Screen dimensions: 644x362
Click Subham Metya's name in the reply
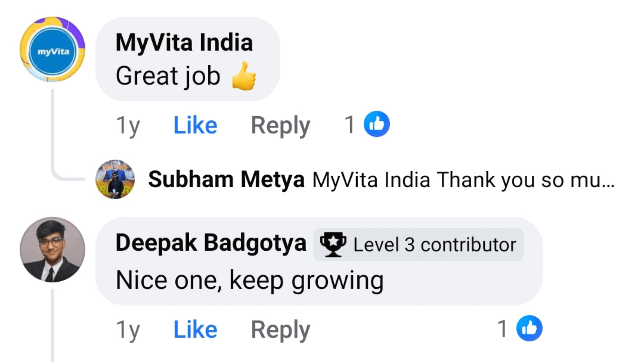(x=226, y=179)
